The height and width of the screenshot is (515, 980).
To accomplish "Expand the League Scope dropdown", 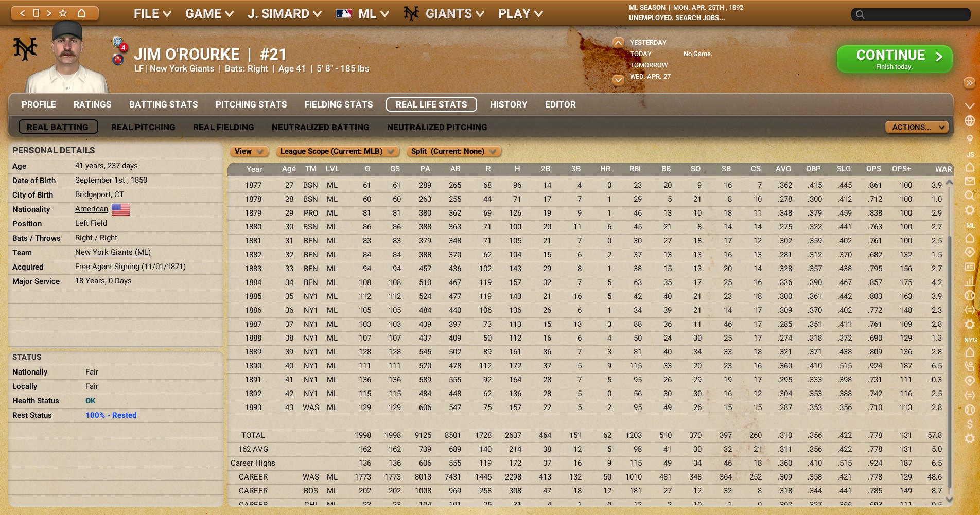I will [x=337, y=151].
